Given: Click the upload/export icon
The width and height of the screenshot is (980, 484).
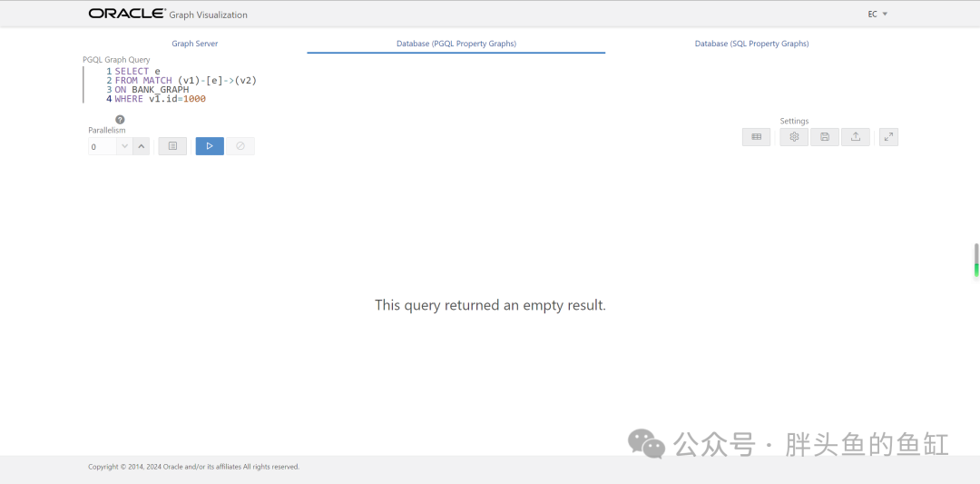Looking at the screenshot, I should [856, 137].
